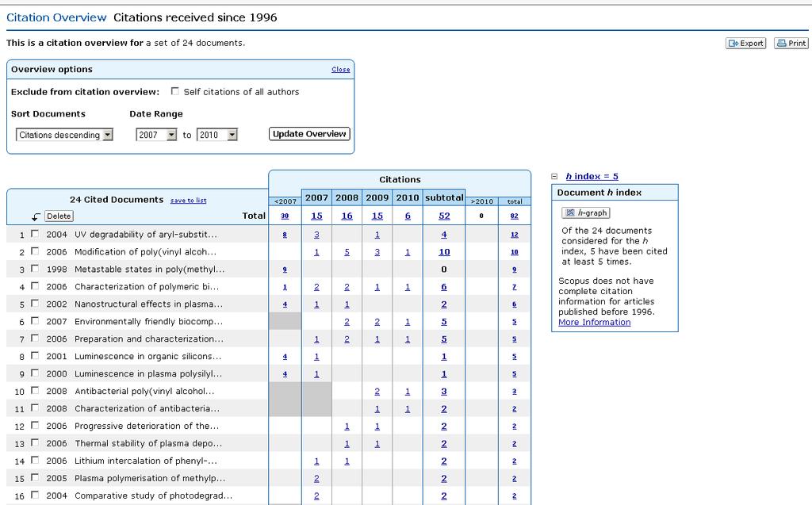The image size is (812, 505).
Task: Select the Nanostructural effects in plasma row checkbox
Action: point(35,304)
